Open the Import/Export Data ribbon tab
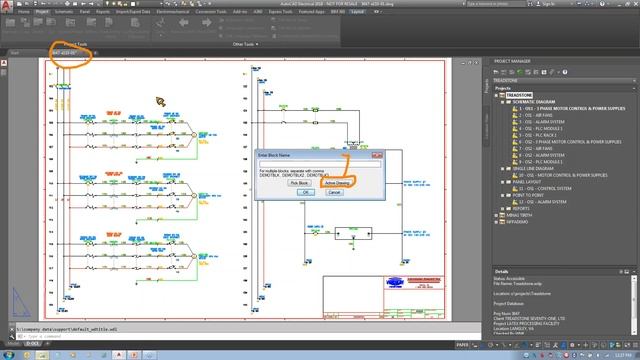Image resolution: width=640 pixels, height=360 pixels. click(x=133, y=12)
